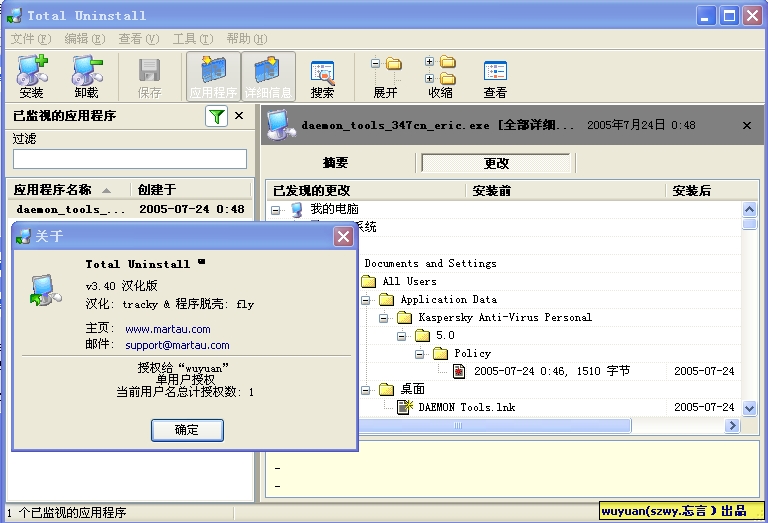Select the Documents and Settings tree item
The height and width of the screenshot is (523, 768).
pyautogui.click(x=431, y=263)
